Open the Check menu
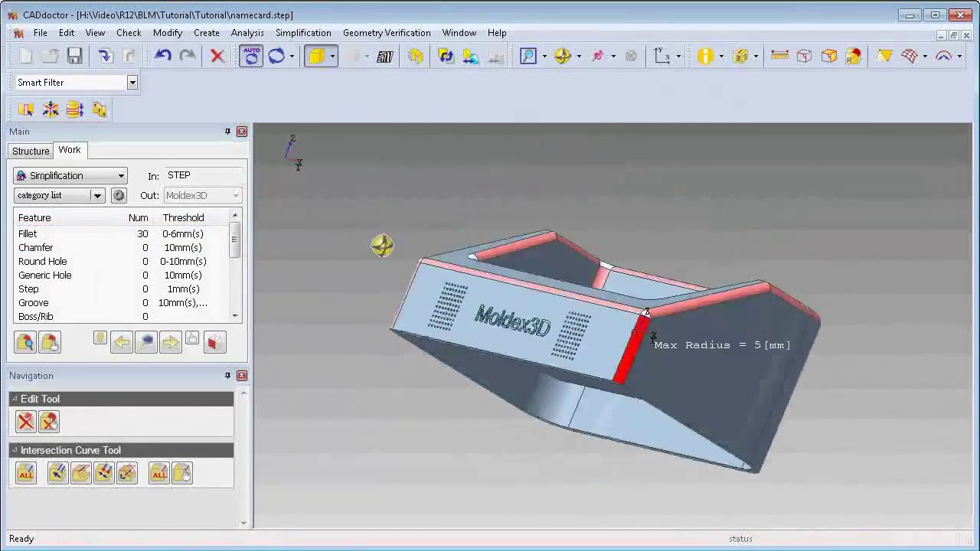The image size is (980, 551). pyautogui.click(x=129, y=33)
